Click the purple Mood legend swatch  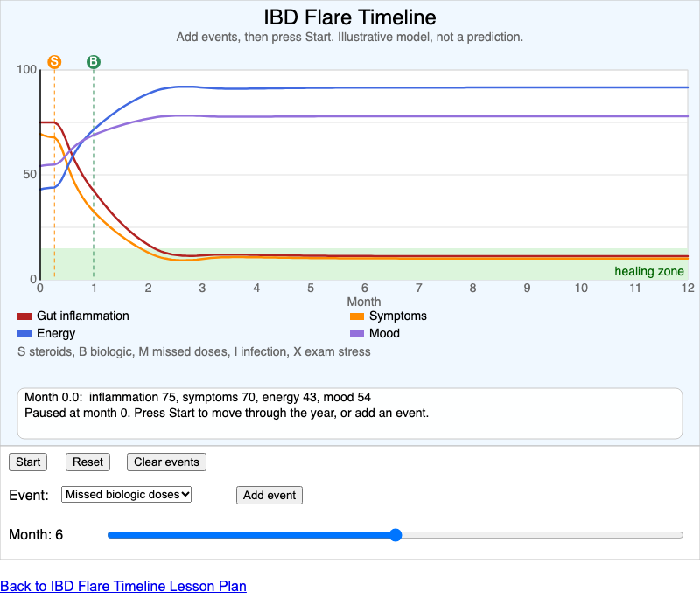[357, 334]
